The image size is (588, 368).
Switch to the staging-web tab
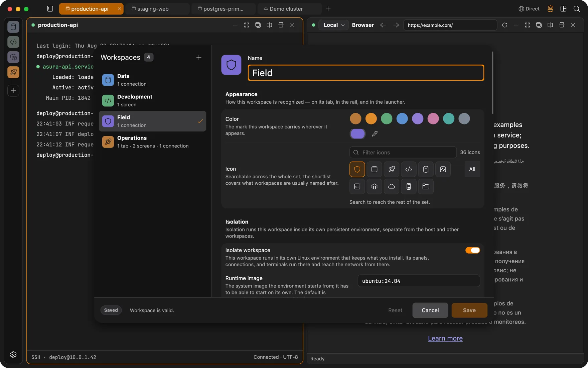(x=157, y=9)
